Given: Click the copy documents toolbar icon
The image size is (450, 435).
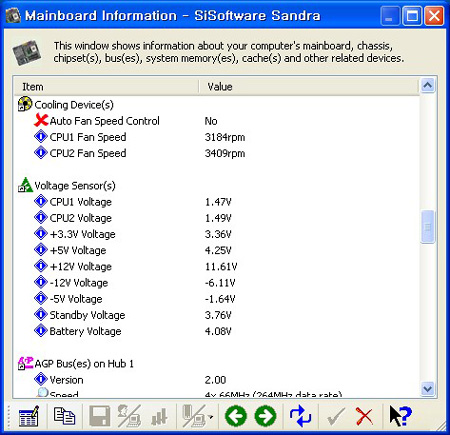Looking at the screenshot, I should (64, 416).
